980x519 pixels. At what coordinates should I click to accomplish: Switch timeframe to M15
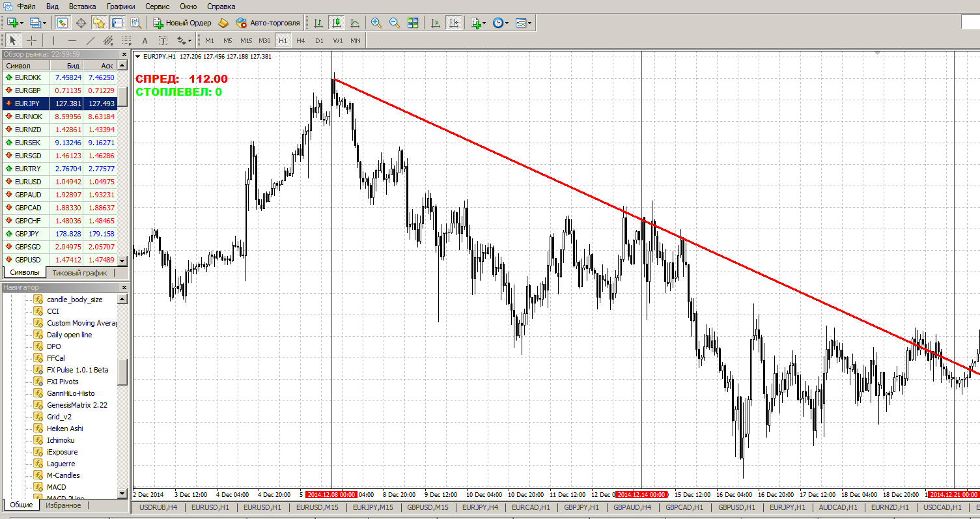[x=245, y=40]
